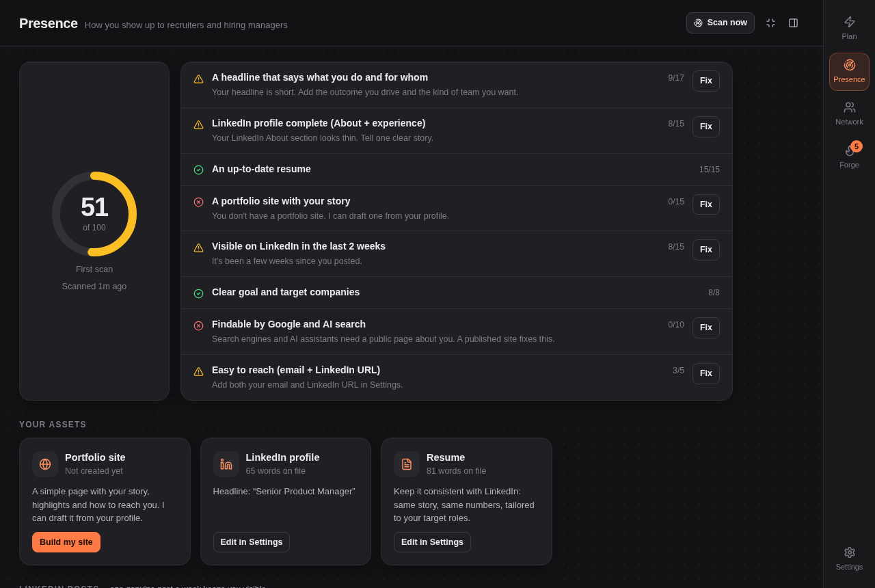
Task: Click warning icon beside LinkedIn profile complete
Action: [198, 125]
